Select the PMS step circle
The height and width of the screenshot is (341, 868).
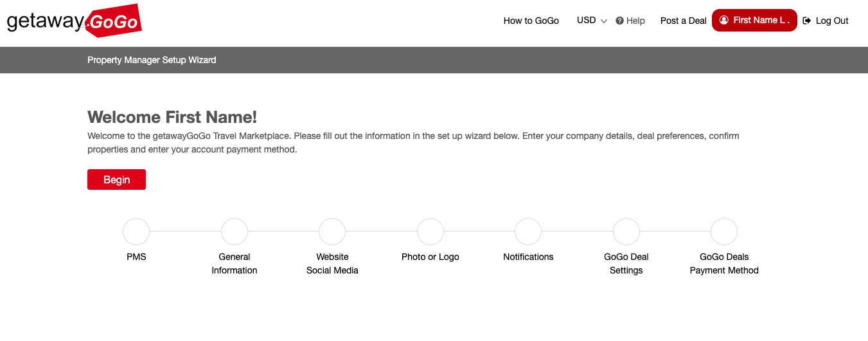tap(136, 232)
